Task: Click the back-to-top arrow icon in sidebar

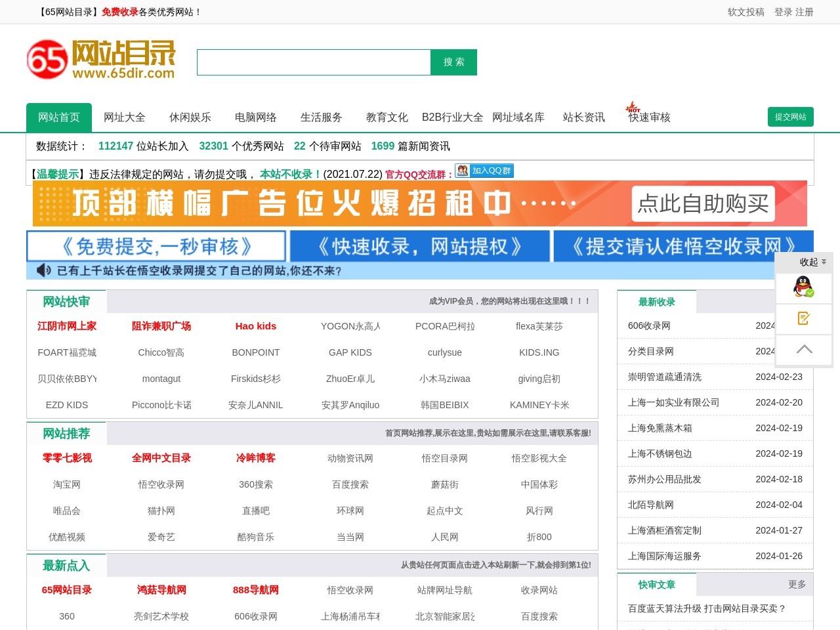Action: click(x=803, y=350)
